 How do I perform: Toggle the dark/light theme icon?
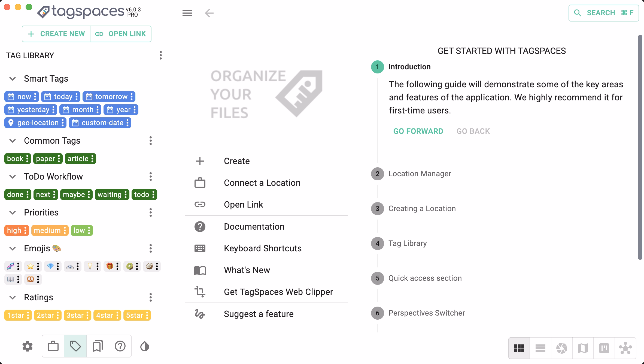point(145,346)
